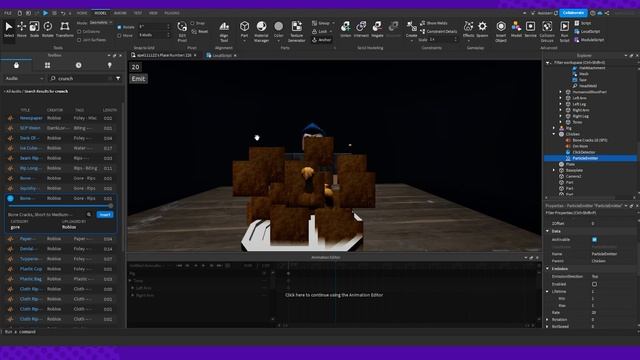The height and width of the screenshot is (360, 640).
Task: Click the Run Script icon
Action: pyautogui.click(x=564, y=31)
